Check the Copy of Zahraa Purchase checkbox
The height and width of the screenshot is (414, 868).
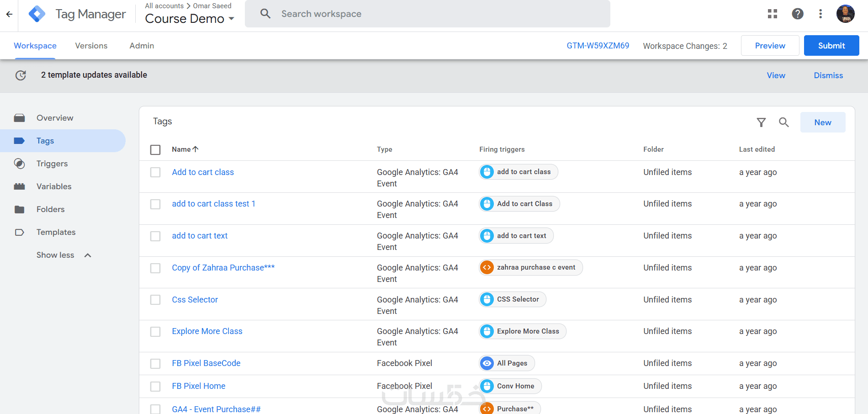(x=155, y=268)
